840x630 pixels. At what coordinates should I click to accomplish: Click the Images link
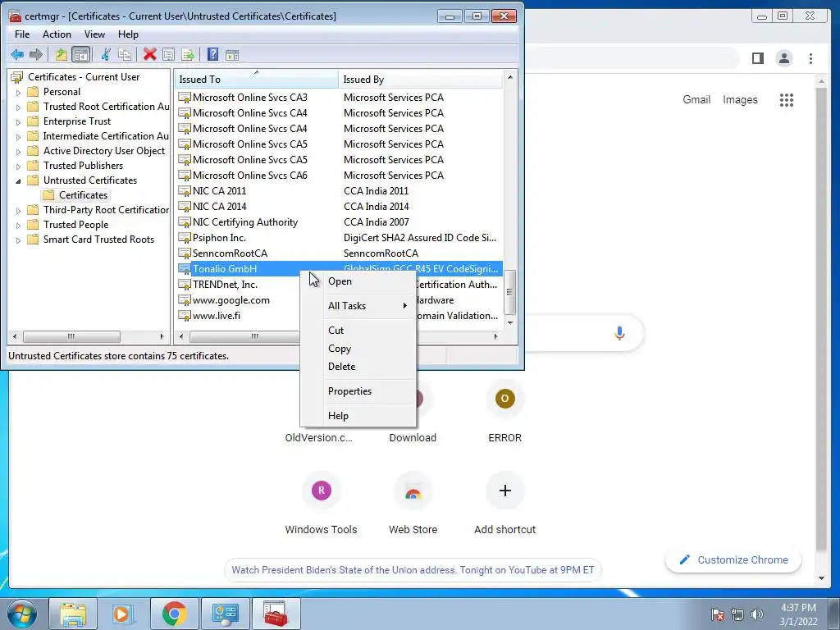pos(740,99)
